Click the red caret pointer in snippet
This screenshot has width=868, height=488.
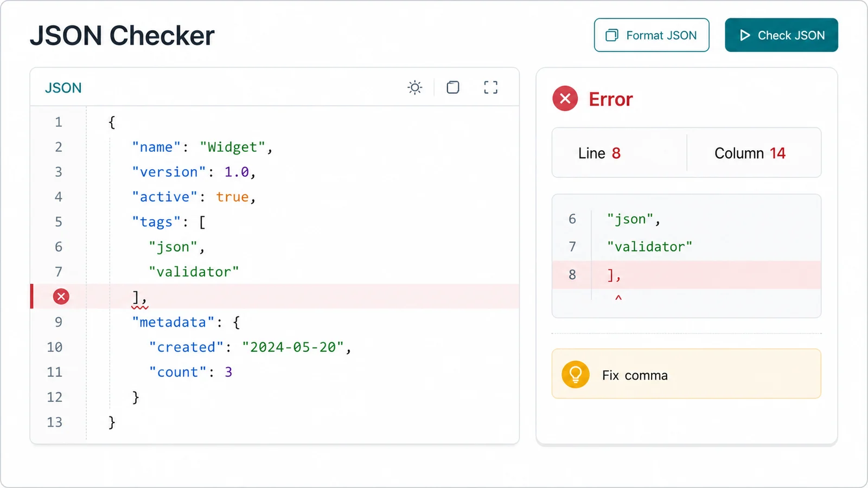tap(618, 298)
